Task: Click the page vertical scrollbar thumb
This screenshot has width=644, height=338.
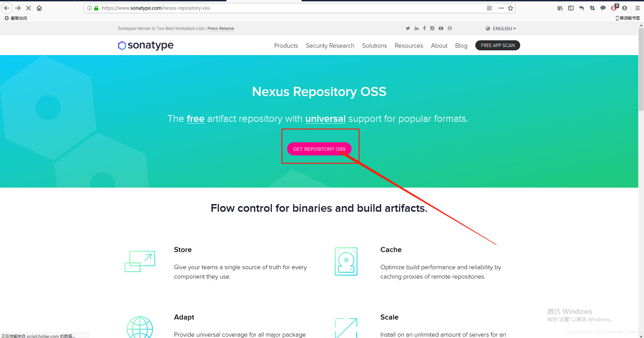Action: pyautogui.click(x=641, y=69)
